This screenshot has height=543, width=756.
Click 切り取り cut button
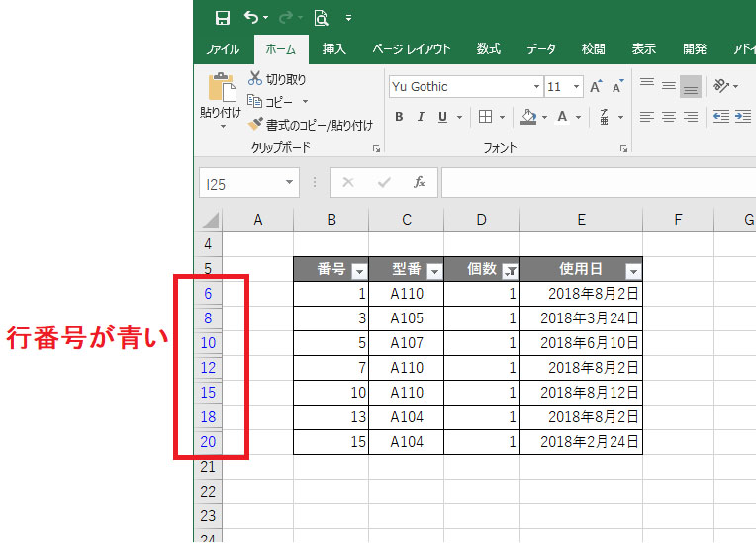click(277, 79)
